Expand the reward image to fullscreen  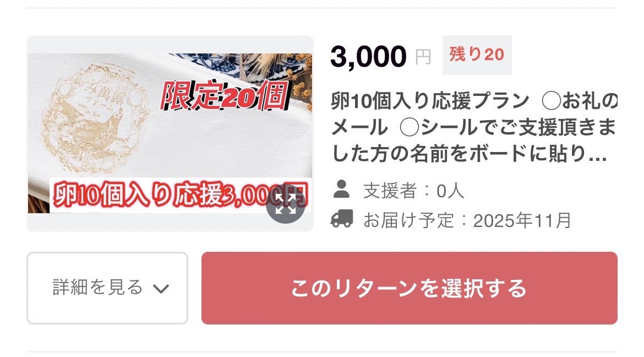point(286,204)
